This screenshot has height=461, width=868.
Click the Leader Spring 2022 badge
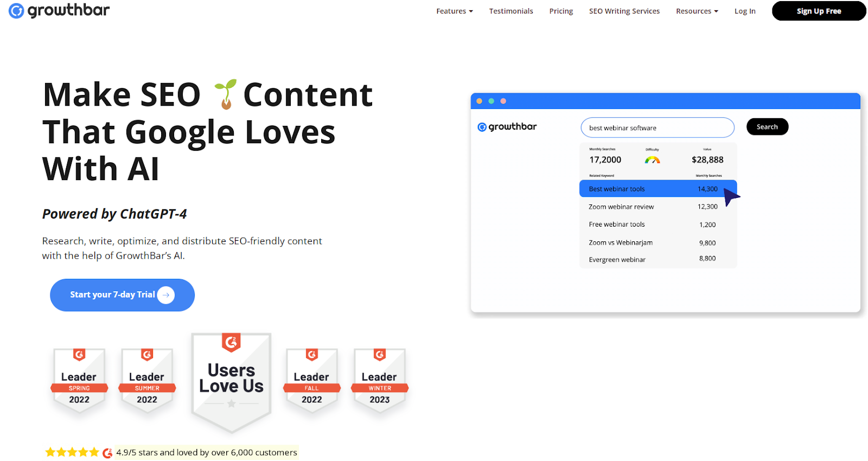[79, 381]
